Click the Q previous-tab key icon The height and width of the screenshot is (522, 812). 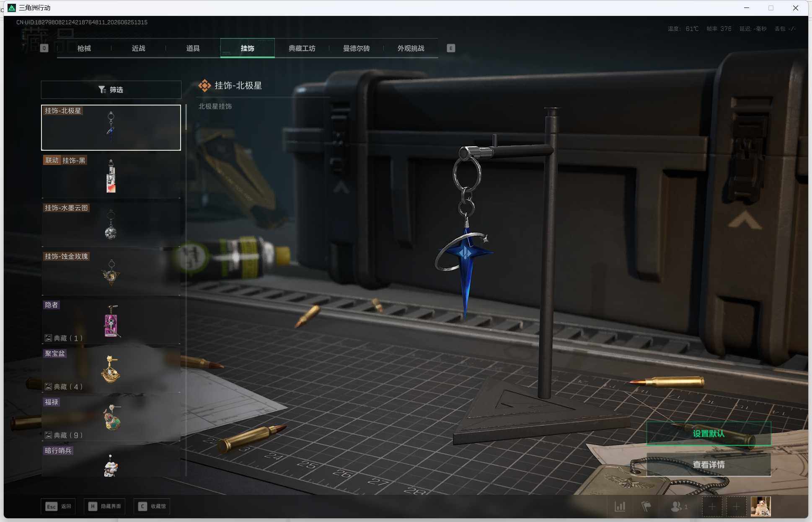pos(44,48)
